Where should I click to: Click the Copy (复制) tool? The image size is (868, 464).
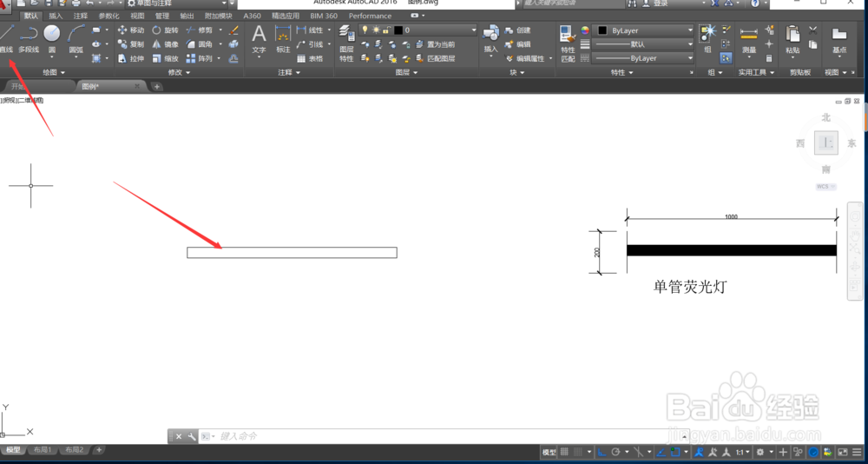[x=131, y=43]
